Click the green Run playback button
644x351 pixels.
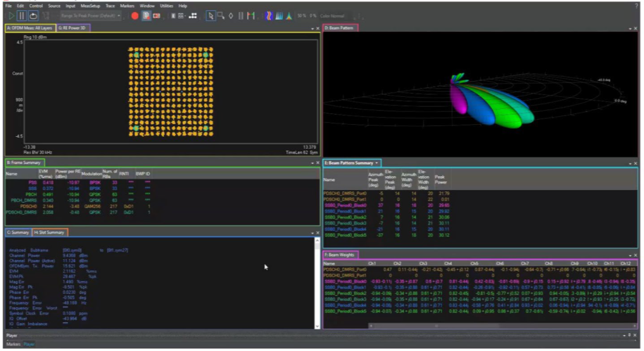click(x=11, y=16)
